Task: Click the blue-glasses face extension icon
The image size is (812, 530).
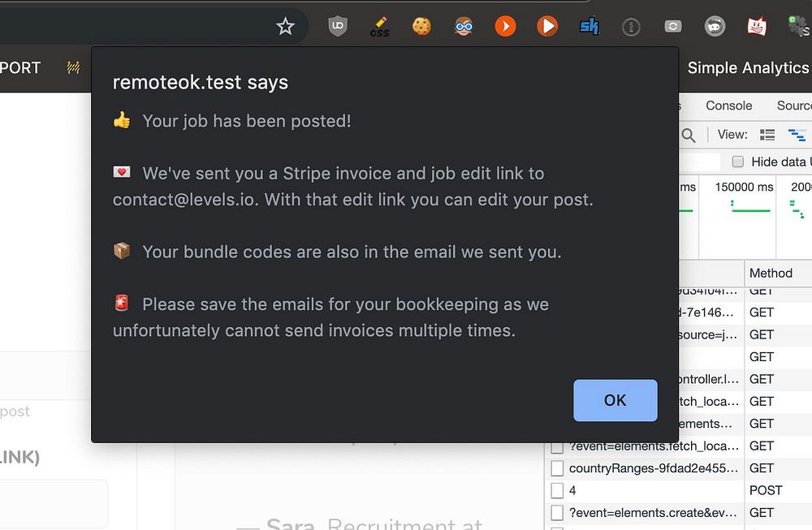Action: click(464, 27)
